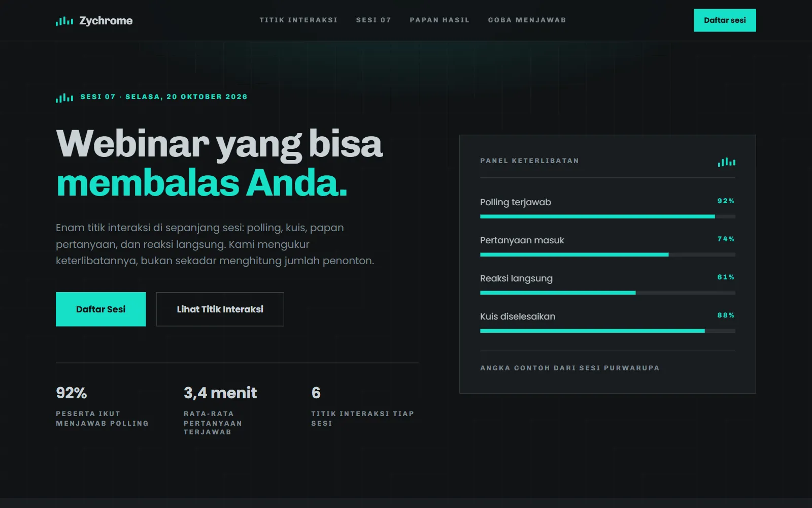The width and height of the screenshot is (812, 508).
Task: Open the Titik Interaksi nav item
Action: (x=298, y=20)
